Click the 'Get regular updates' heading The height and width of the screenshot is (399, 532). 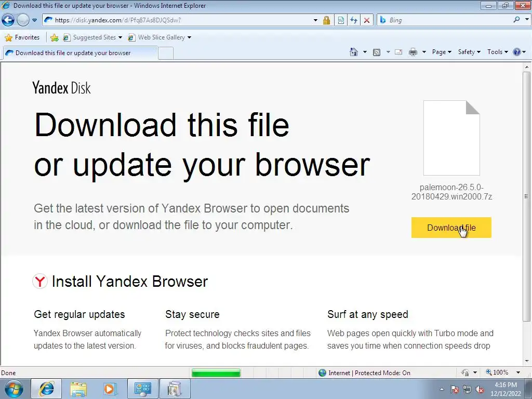coord(79,314)
